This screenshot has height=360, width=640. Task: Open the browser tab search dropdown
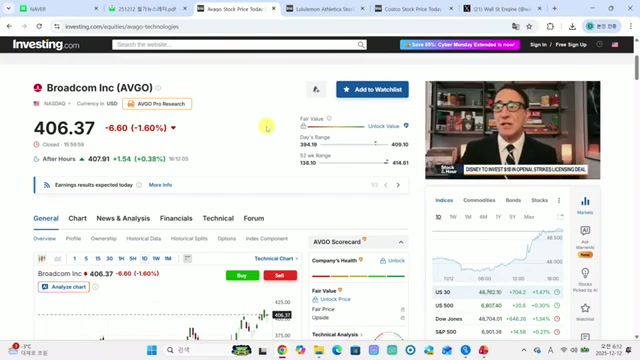click(8, 8)
